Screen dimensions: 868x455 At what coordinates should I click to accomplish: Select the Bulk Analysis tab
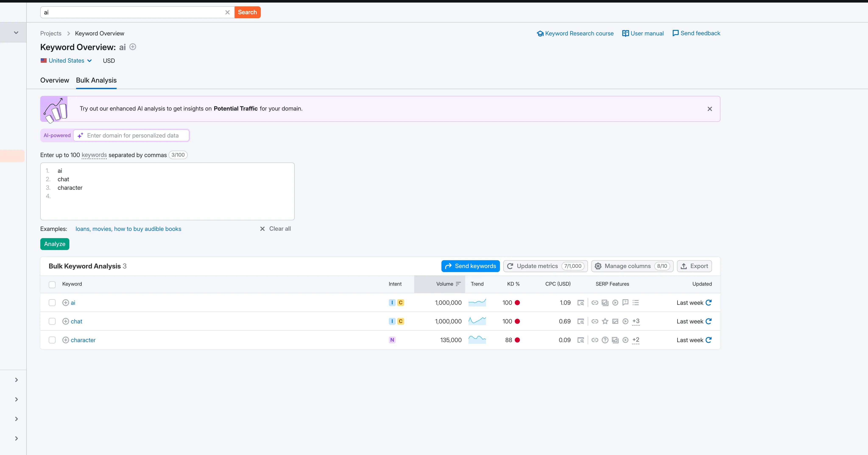point(96,80)
